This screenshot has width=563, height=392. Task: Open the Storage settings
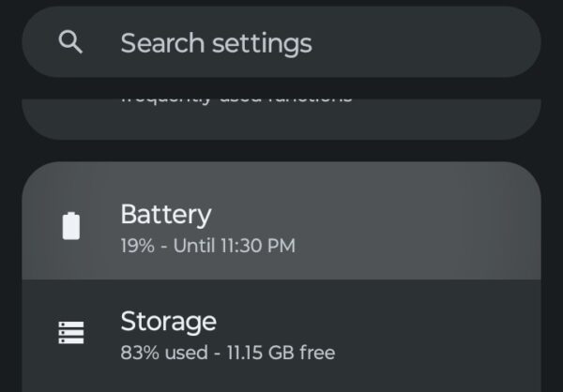[281, 335]
